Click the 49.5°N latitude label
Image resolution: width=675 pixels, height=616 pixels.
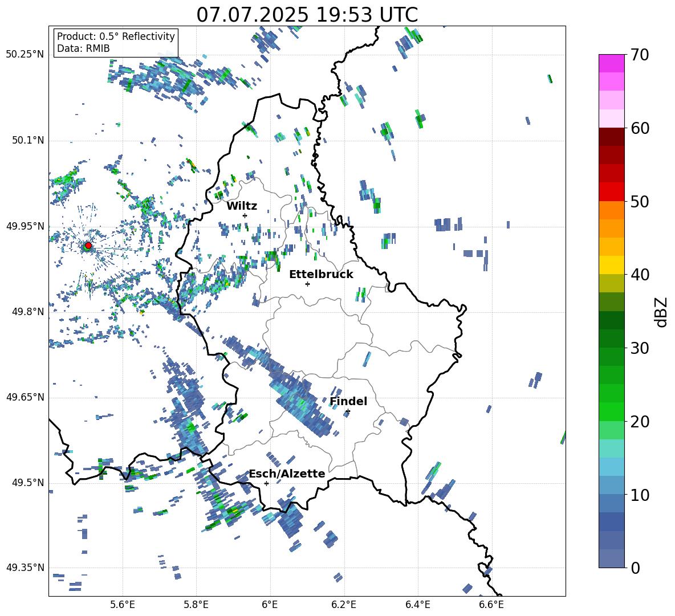coord(27,483)
